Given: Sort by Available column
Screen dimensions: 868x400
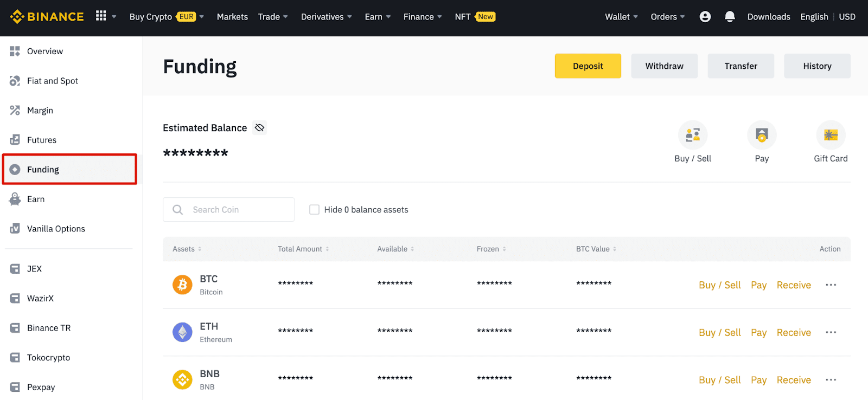Looking at the screenshot, I should tap(395, 249).
